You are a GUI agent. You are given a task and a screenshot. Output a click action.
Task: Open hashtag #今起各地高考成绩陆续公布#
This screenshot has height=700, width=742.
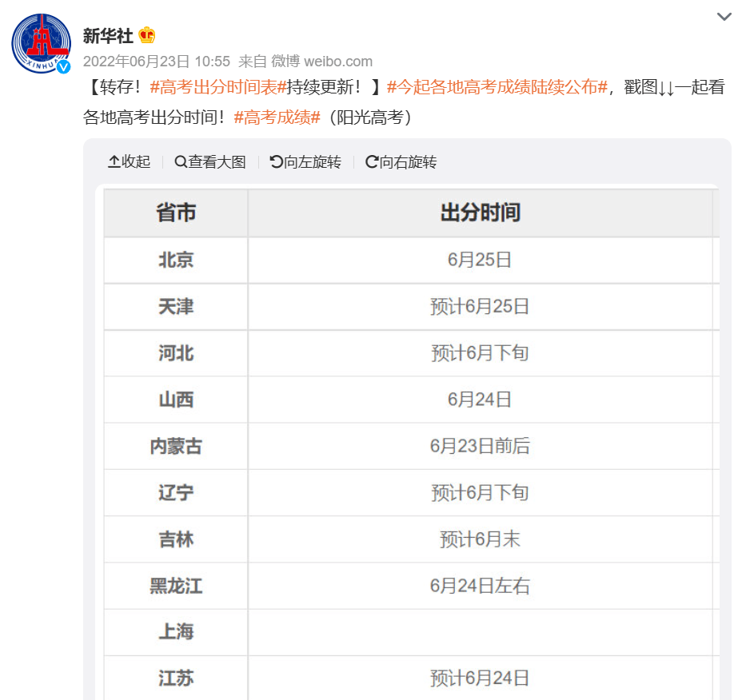(x=497, y=87)
